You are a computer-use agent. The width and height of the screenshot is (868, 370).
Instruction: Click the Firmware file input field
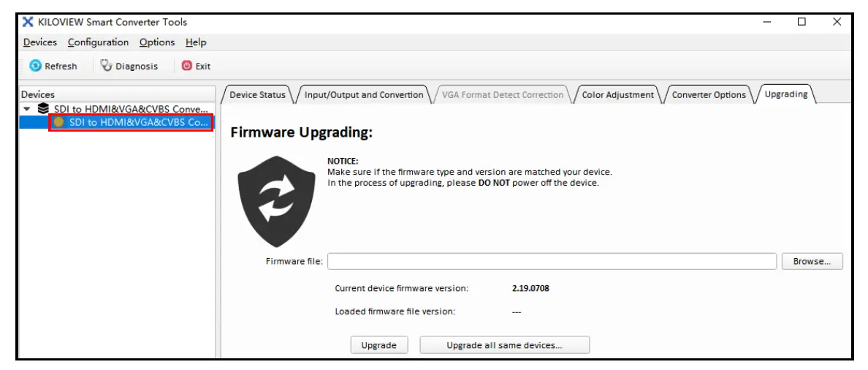[x=552, y=262]
